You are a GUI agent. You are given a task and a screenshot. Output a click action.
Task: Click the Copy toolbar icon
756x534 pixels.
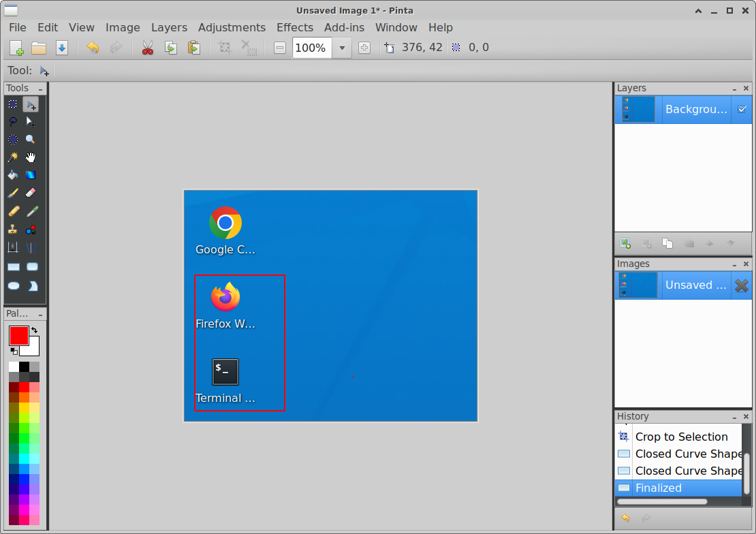(x=171, y=48)
